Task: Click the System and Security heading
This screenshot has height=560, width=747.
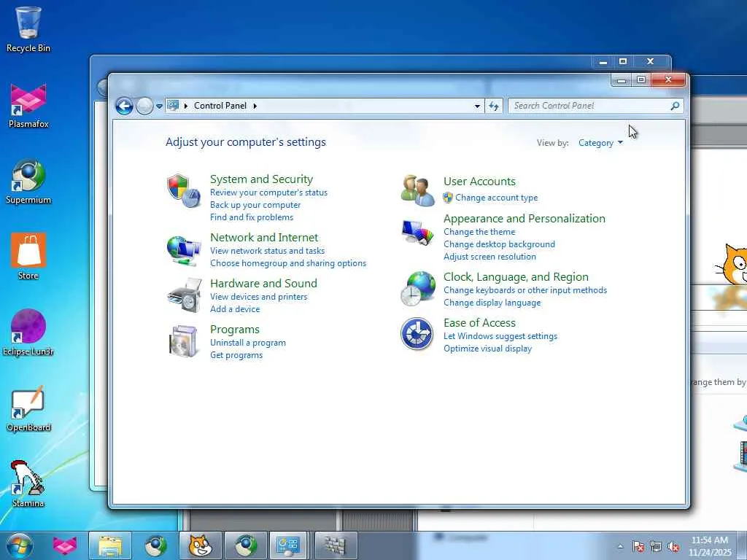Action: (x=262, y=179)
